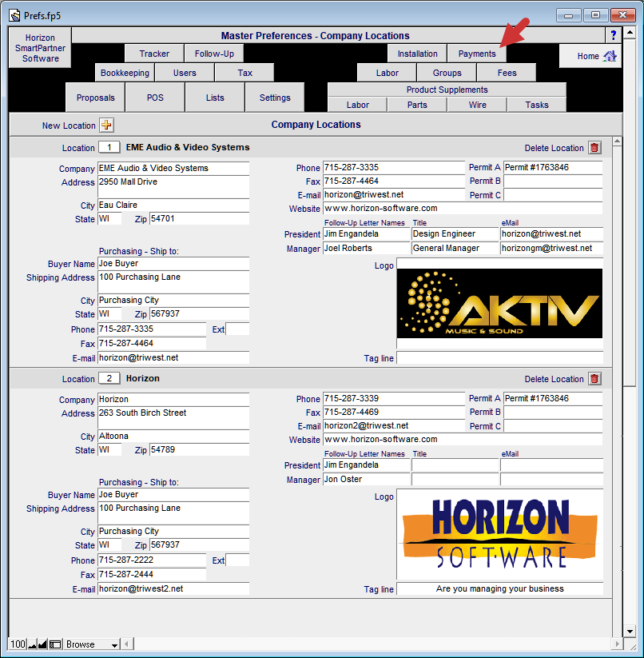Open the Follow-Up preferences tab
The height and width of the screenshot is (658, 644).
coord(214,54)
